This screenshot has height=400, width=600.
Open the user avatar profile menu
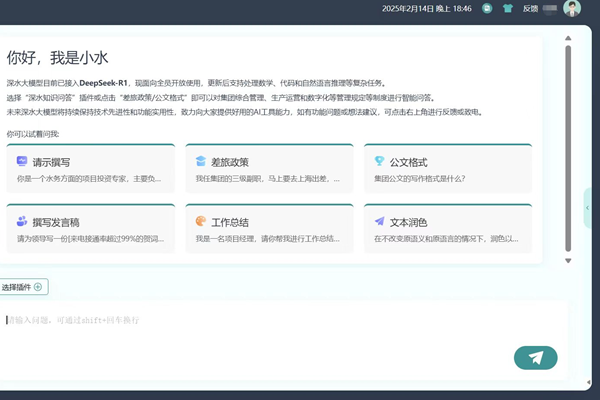[571, 8]
